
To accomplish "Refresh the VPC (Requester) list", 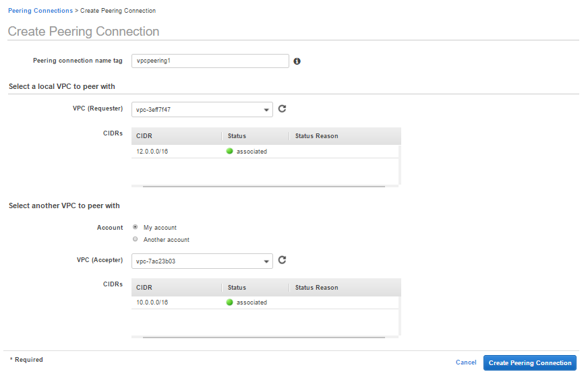I will pos(282,108).
